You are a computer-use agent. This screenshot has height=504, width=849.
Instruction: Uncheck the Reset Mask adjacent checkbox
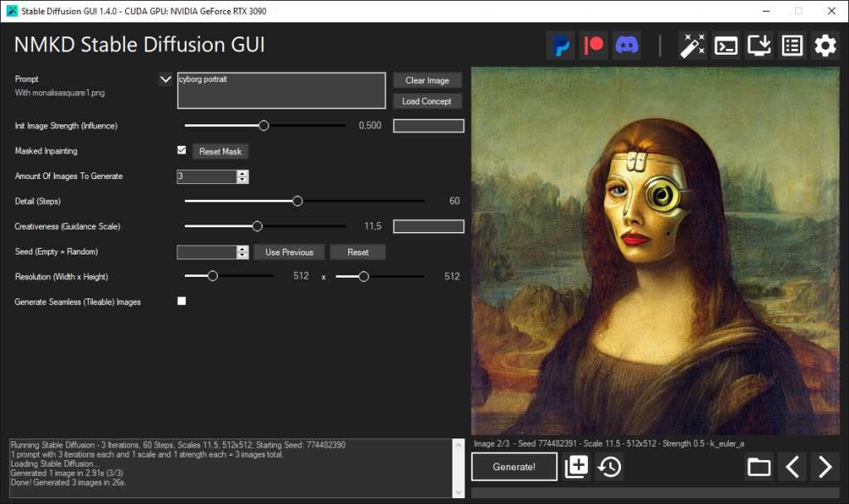181,151
